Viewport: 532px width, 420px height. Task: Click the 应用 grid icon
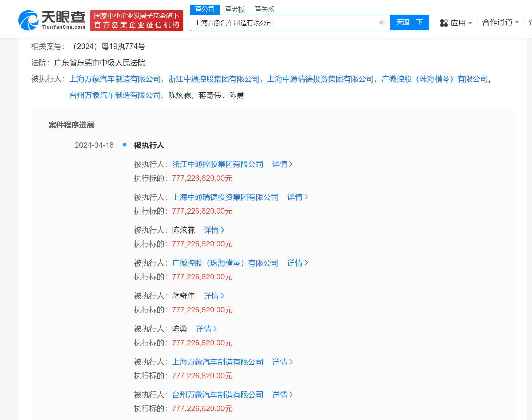(444, 23)
